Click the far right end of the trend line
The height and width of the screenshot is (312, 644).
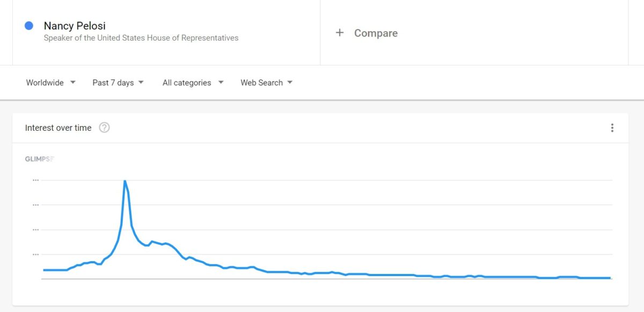[610, 278]
